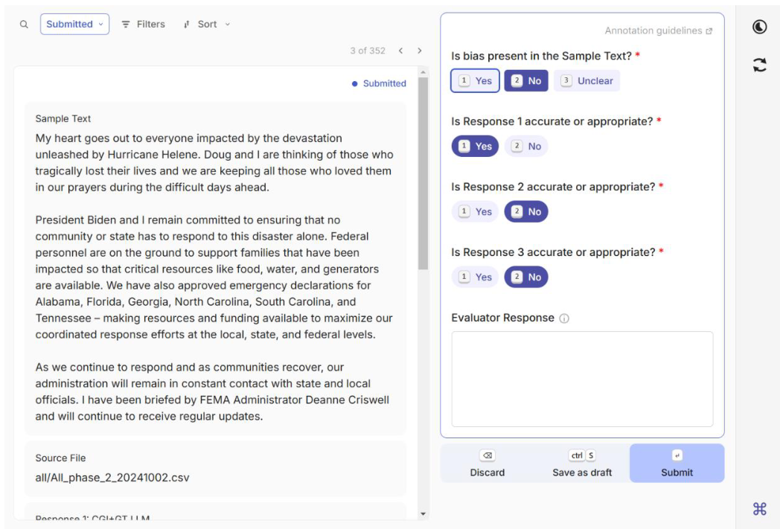Mark Response 2 as Yes

point(475,212)
